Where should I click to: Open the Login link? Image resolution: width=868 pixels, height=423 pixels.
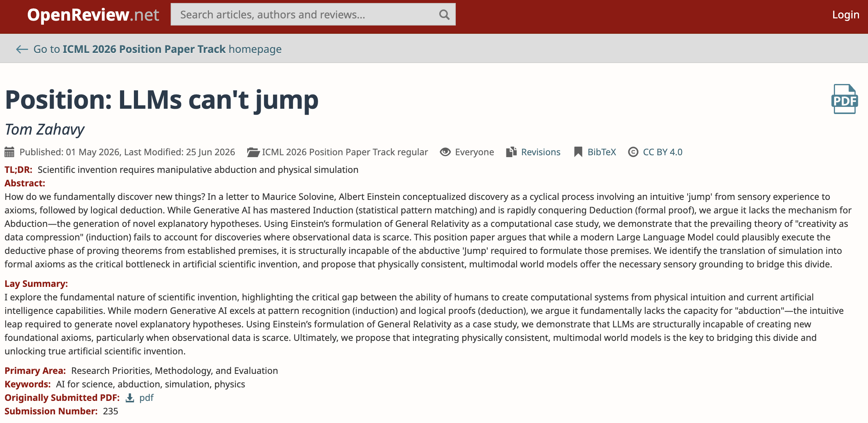(x=845, y=15)
